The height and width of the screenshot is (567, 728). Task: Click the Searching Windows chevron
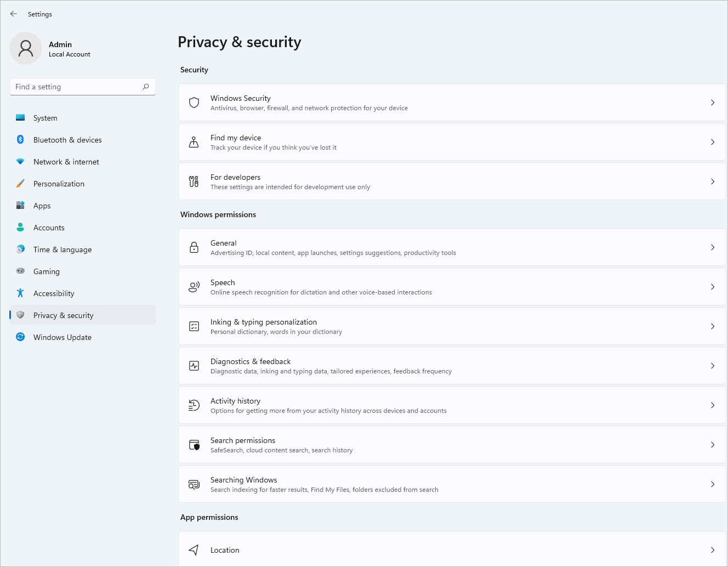[713, 484]
